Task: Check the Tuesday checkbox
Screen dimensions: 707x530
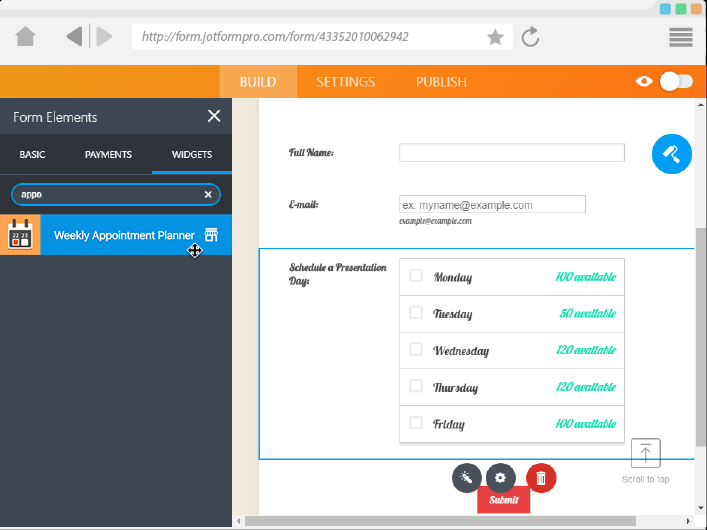Action: [x=416, y=312]
